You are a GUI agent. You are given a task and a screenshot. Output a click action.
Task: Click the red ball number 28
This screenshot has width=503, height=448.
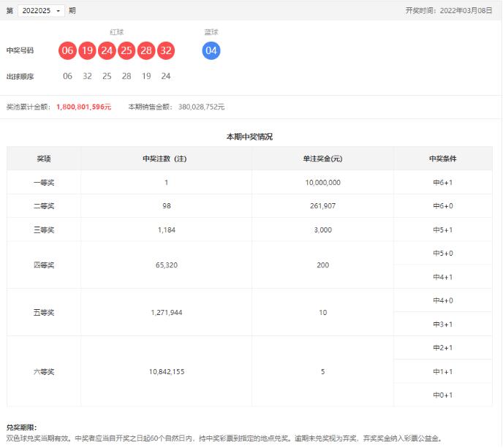point(146,50)
